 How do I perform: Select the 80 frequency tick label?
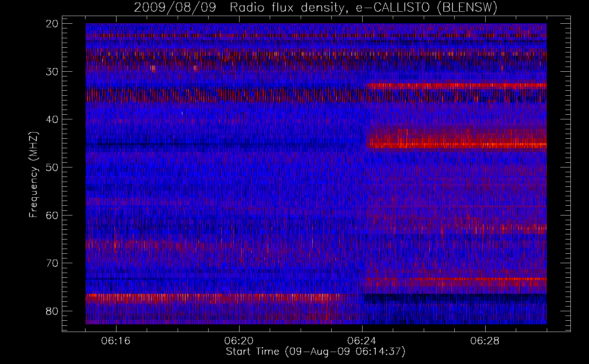point(52,311)
